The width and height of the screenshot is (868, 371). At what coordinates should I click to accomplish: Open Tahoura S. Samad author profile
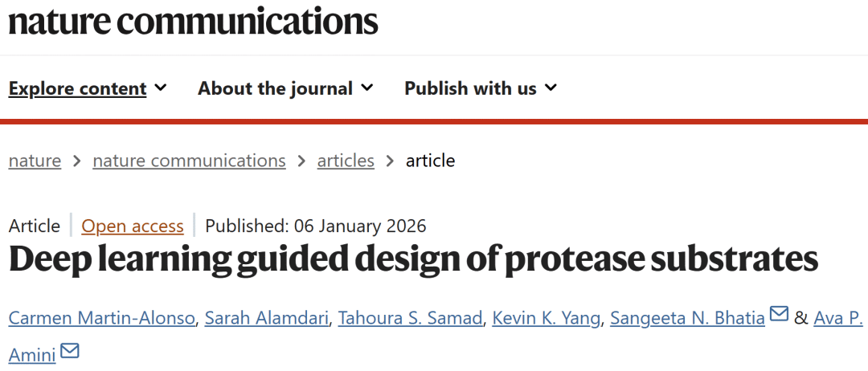coord(410,318)
